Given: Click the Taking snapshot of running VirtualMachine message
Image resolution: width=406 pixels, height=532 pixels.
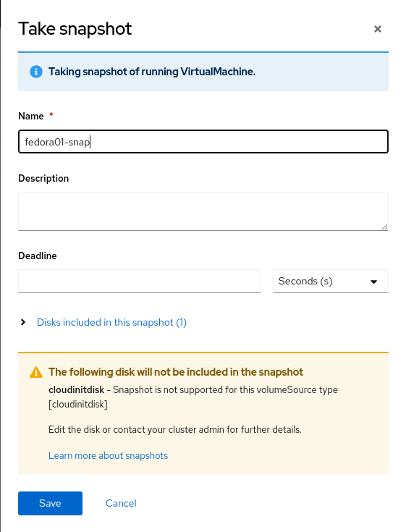Looking at the screenshot, I should pos(152,72).
